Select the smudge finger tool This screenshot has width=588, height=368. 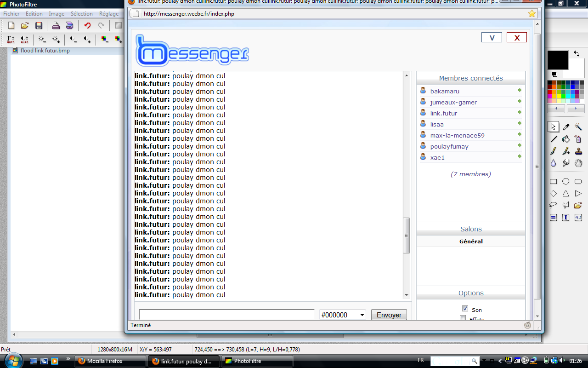tap(566, 163)
